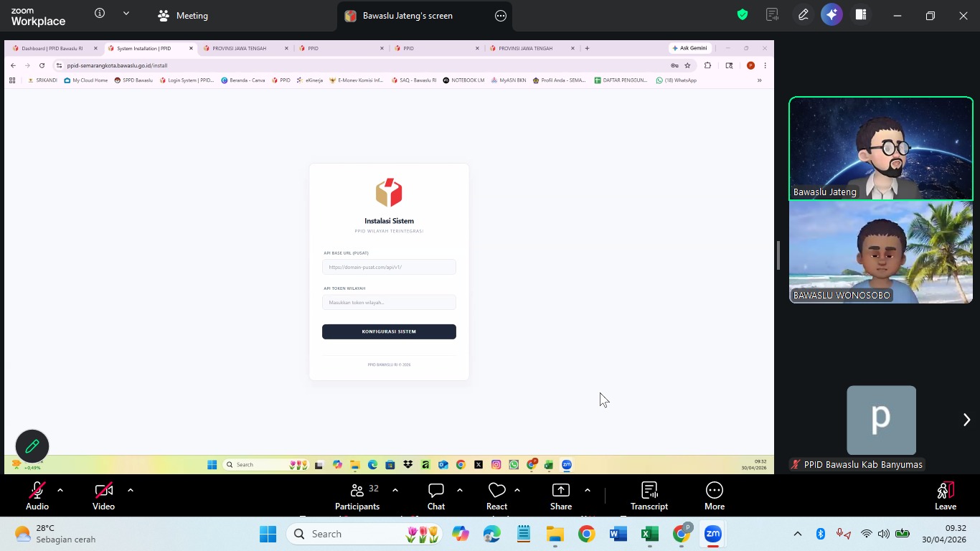Start video with the Video button
This screenshot has width=980, height=551.
tap(103, 496)
